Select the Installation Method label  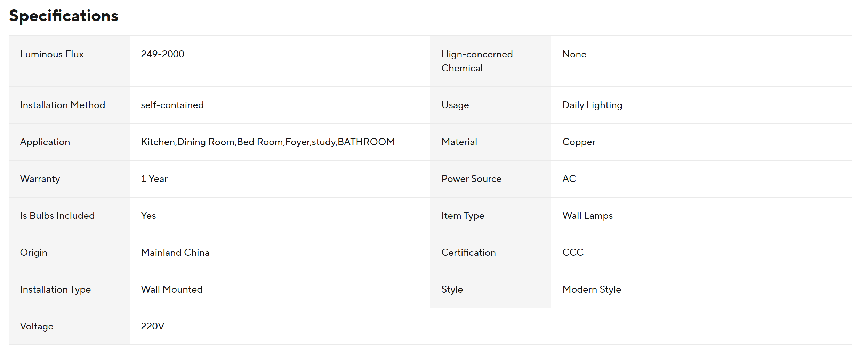(63, 105)
